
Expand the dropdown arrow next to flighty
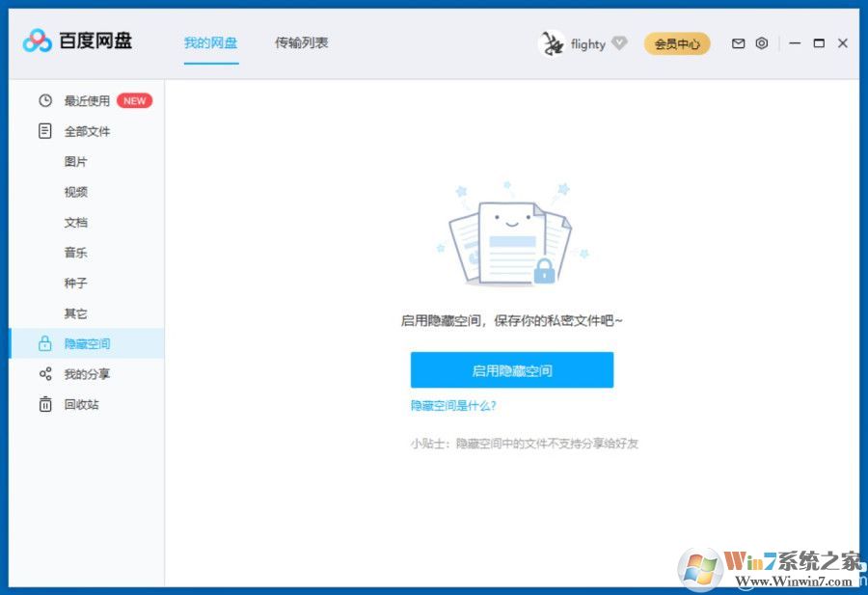(x=621, y=43)
